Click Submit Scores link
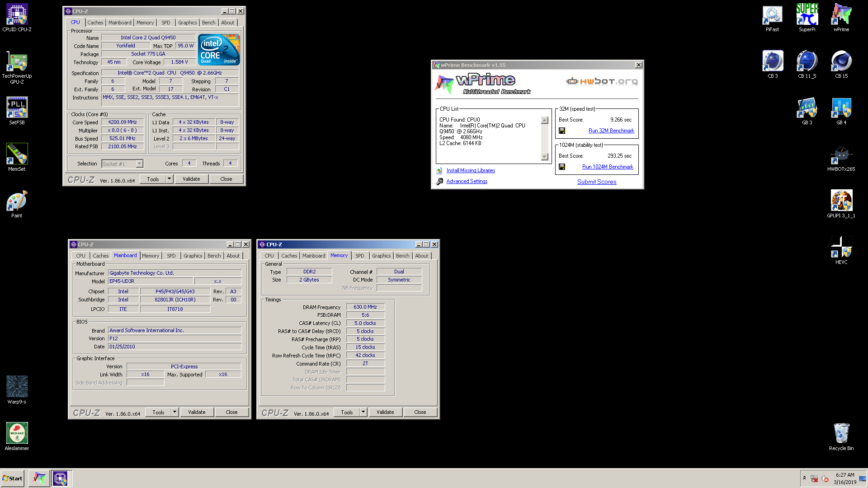Viewport: 868px width, 488px height. coord(597,182)
